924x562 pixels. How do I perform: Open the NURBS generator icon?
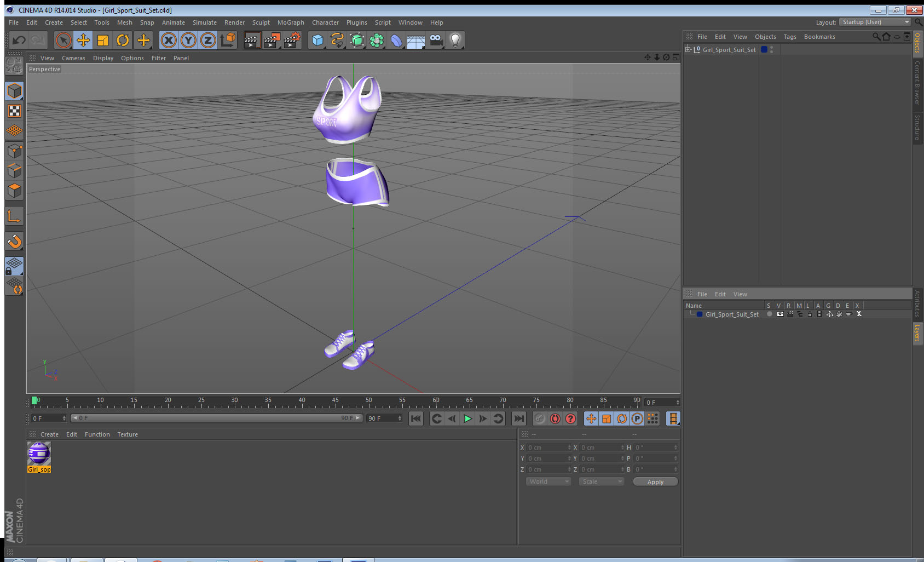(357, 40)
